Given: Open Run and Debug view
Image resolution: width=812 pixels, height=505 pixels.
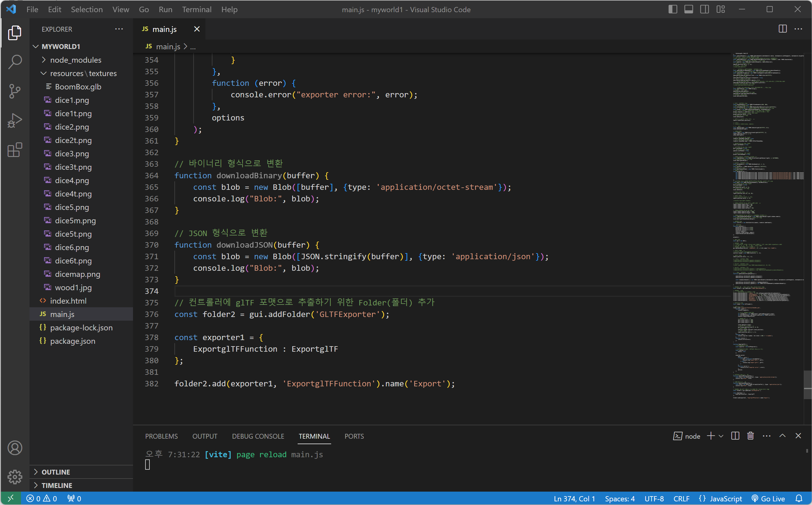Looking at the screenshot, I should pos(15,120).
